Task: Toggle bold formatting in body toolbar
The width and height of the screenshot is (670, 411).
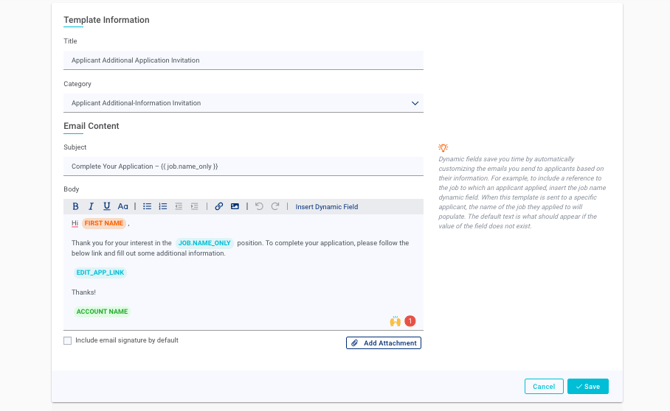Action: 75,207
